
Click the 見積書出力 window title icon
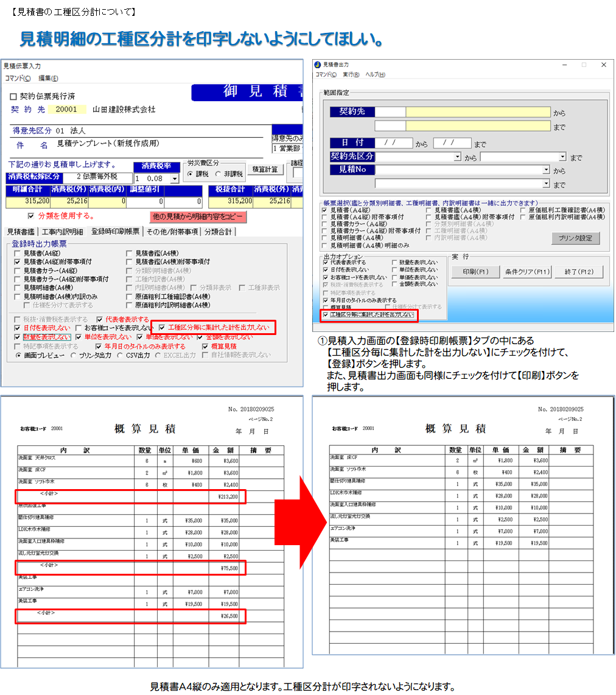pyautogui.click(x=317, y=64)
